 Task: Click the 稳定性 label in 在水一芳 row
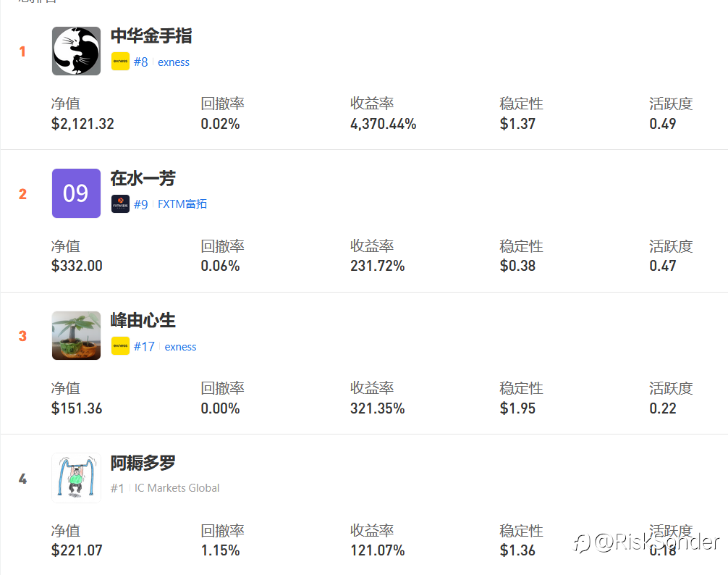coord(521,246)
